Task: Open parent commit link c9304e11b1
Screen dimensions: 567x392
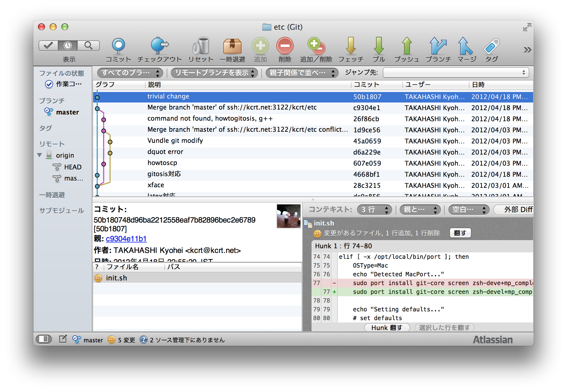Action: pyautogui.click(x=126, y=239)
